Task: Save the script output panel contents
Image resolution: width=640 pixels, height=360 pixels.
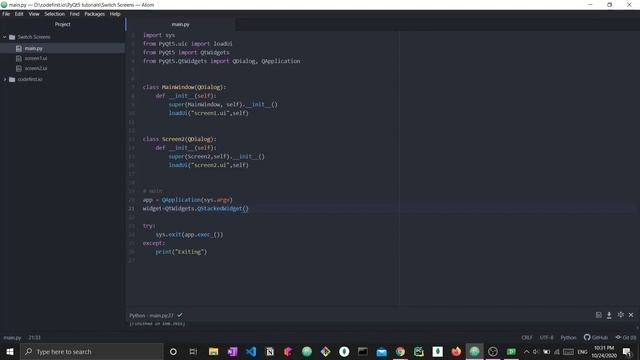Action: 598,315
